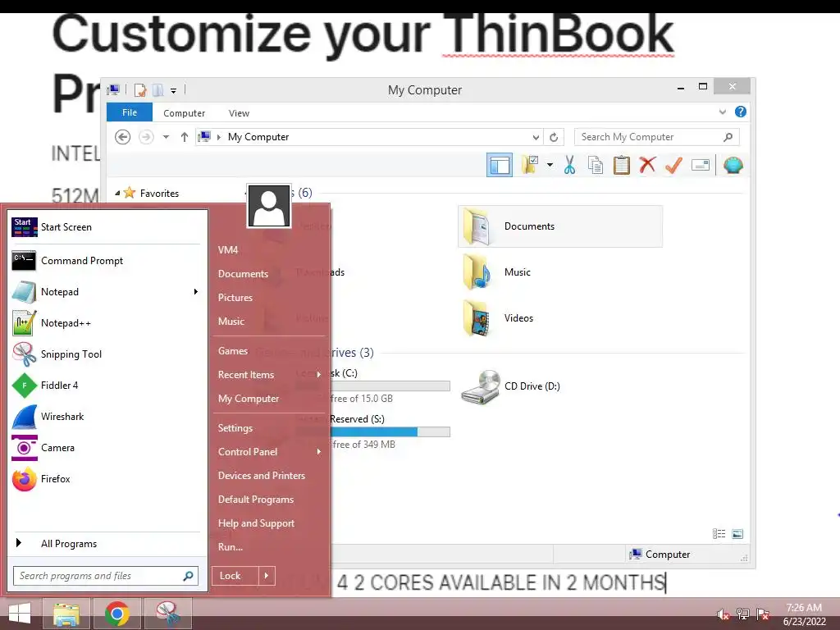The image size is (840, 630).
Task: Open Wireshark
Action: (x=106, y=416)
